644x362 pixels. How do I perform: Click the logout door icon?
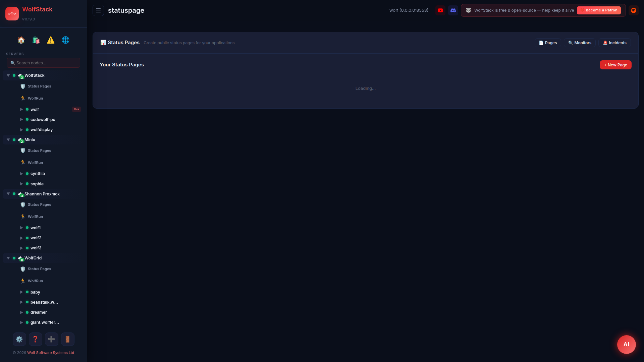[x=67, y=339]
